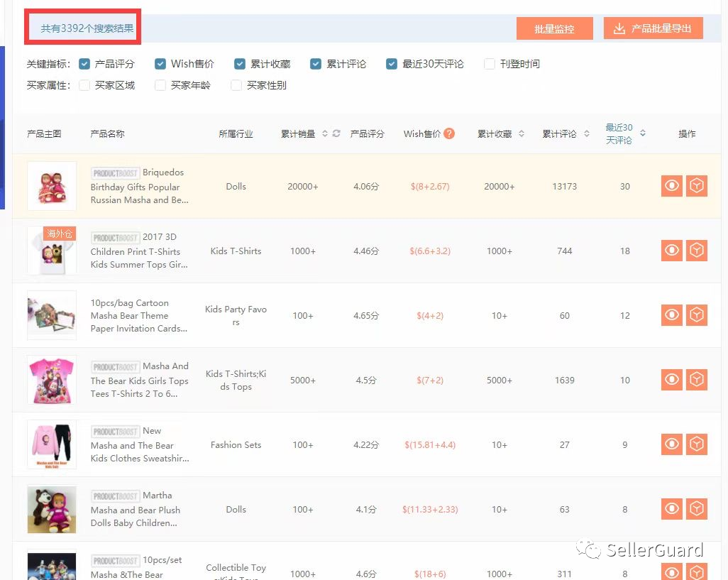The image size is (728, 580).
Task: Click cube icon for Collectible Toy row
Action: click(697, 571)
